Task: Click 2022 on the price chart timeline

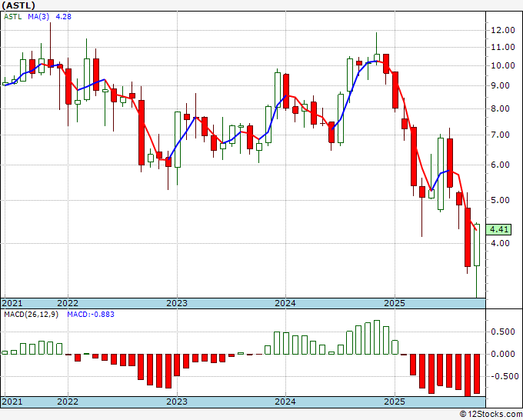Action: pos(68,303)
